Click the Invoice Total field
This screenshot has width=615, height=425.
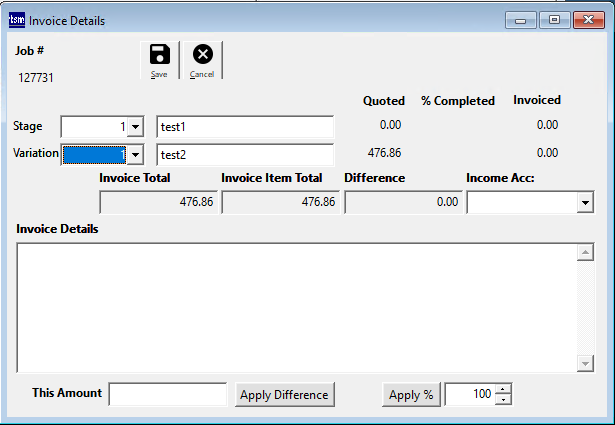click(158, 202)
